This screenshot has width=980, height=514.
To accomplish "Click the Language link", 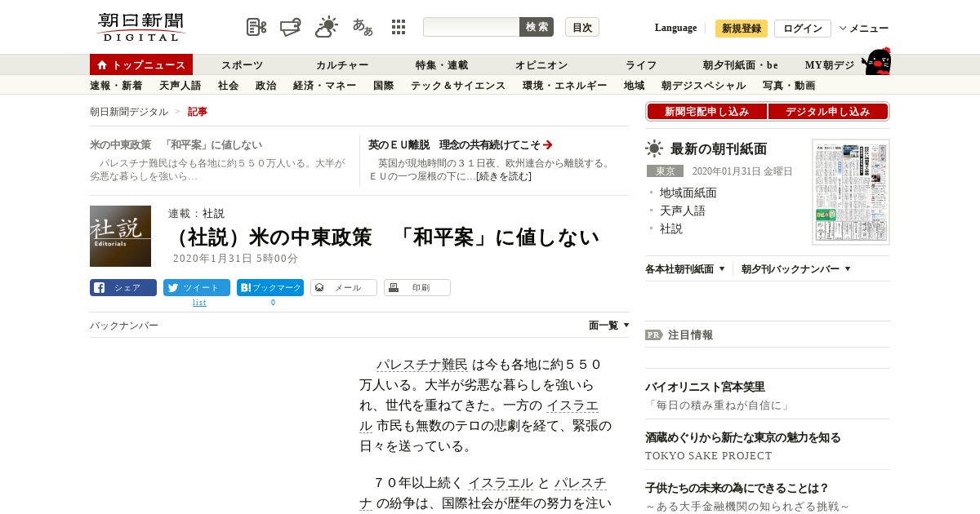I will pos(675,28).
